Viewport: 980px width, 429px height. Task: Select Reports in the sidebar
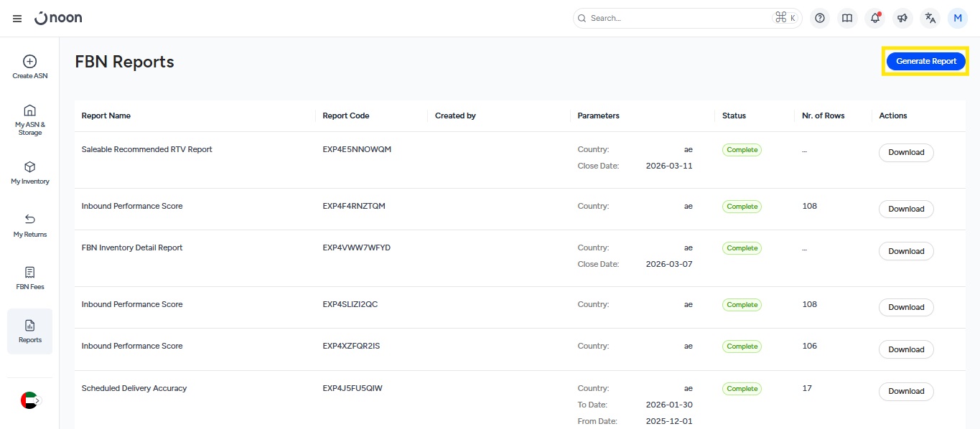pos(30,331)
